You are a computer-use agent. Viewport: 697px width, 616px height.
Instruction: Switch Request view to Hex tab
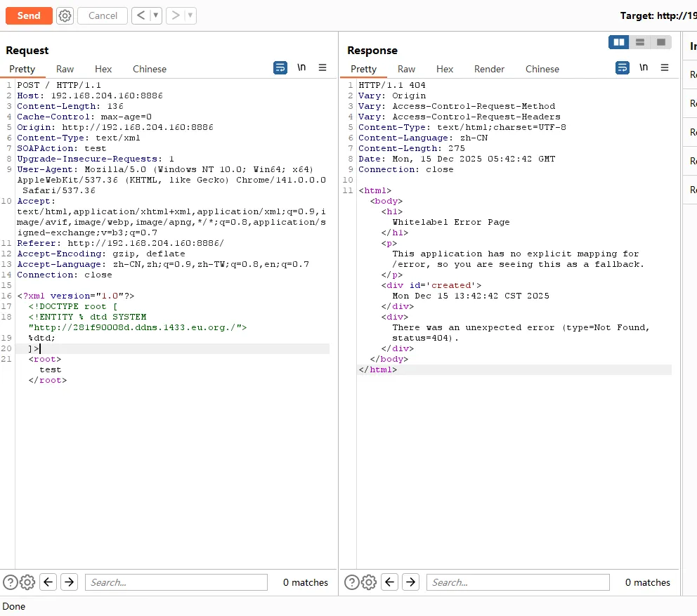coord(103,69)
